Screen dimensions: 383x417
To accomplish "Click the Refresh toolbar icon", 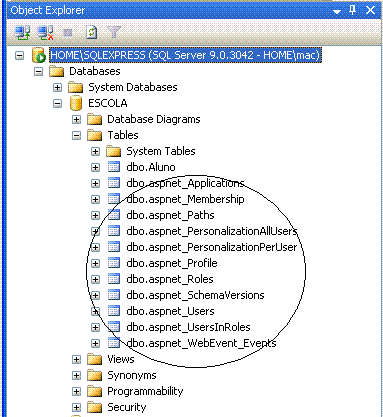I will click(x=91, y=33).
